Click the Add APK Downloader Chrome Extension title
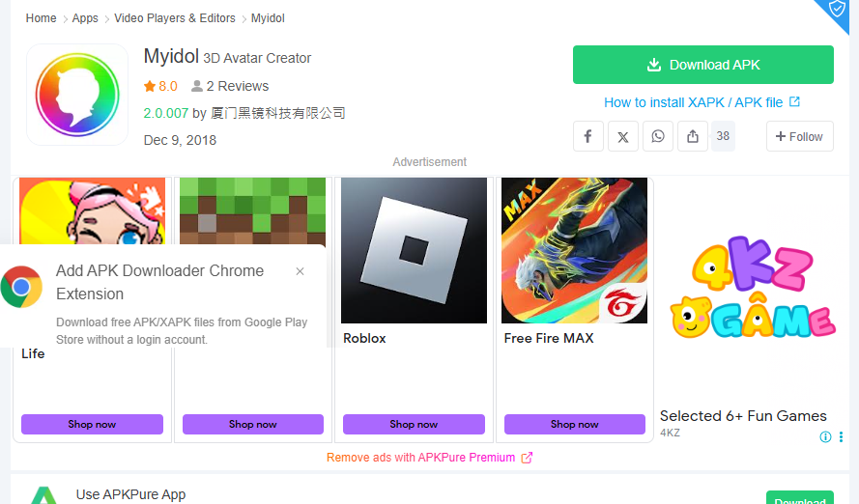This screenshot has height=504, width=859. 160,282
